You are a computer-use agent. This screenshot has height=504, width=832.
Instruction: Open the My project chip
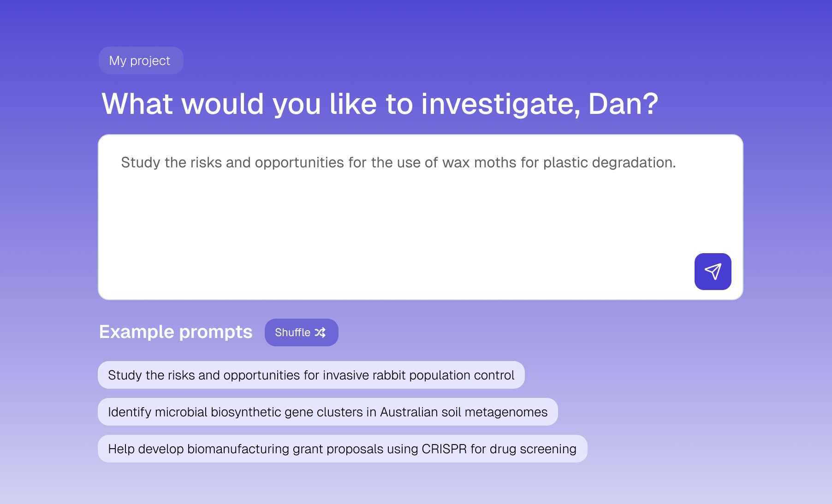tap(141, 60)
